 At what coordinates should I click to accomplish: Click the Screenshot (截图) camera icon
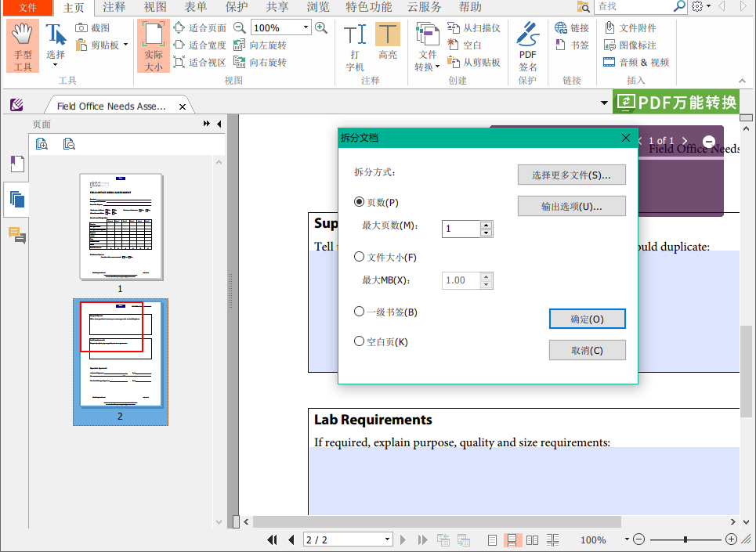82,28
